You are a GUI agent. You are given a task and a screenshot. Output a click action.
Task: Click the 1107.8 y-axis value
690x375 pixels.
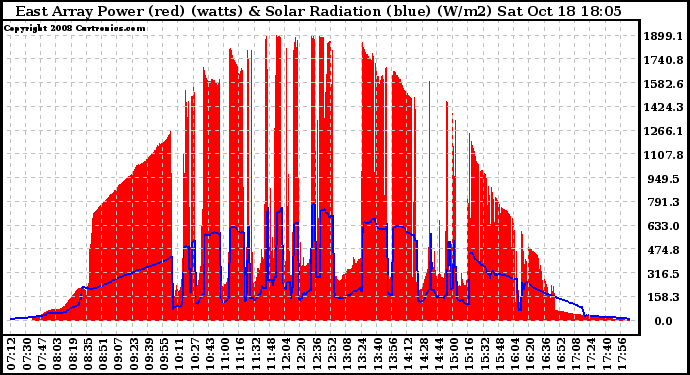pos(663,155)
